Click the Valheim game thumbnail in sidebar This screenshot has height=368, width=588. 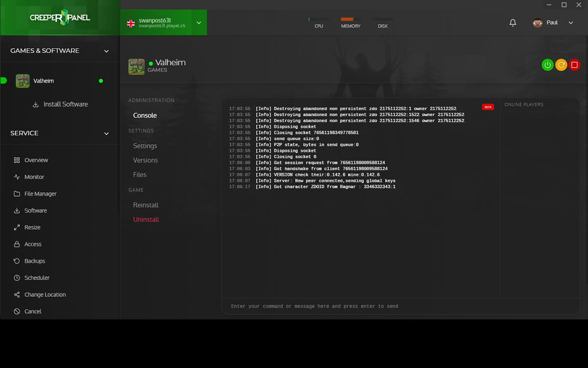(x=23, y=81)
